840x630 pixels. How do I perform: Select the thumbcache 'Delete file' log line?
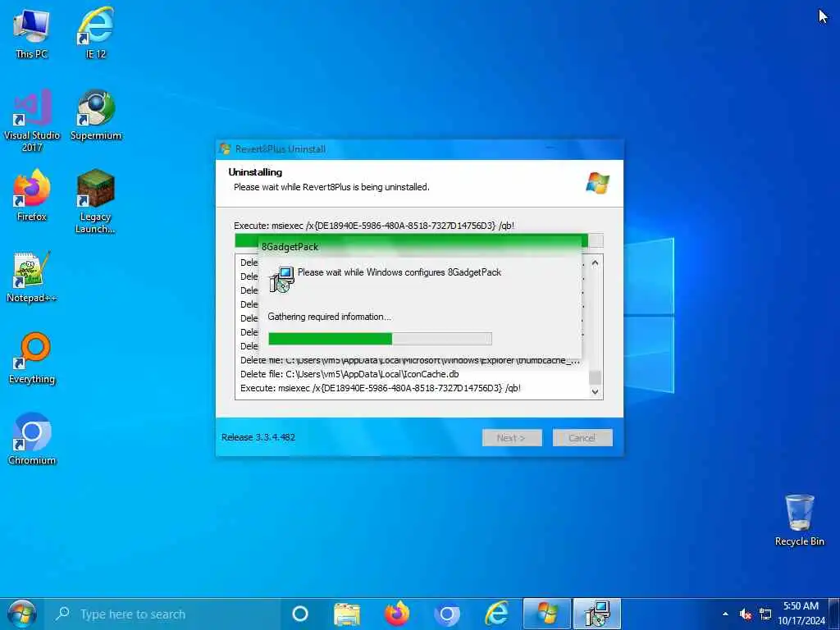tap(410, 361)
